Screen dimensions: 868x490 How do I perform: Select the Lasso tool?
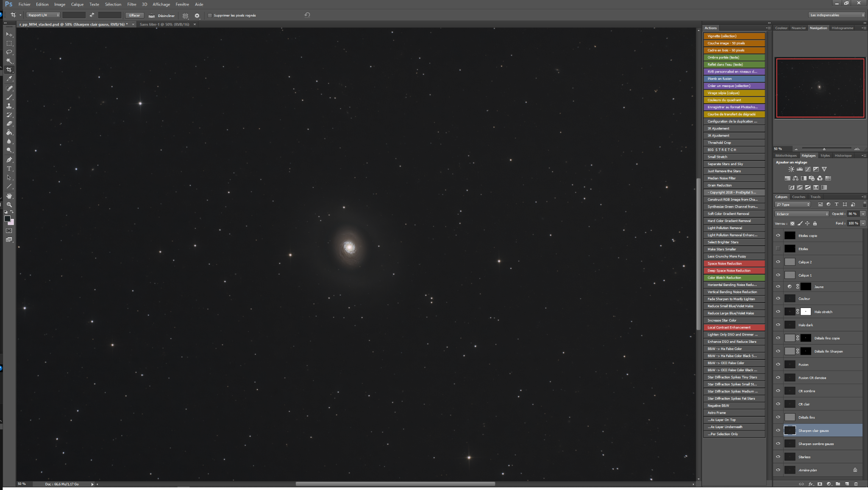[9, 52]
